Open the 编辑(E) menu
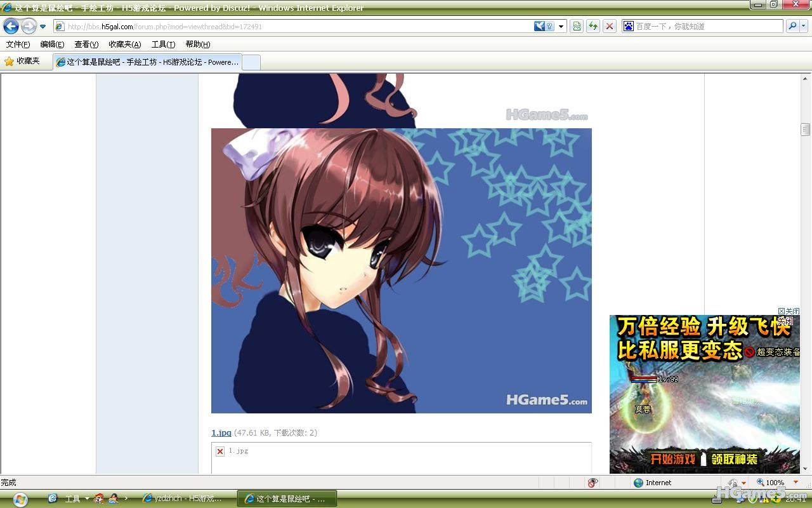This screenshot has height=508, width=812. (52, 44)
